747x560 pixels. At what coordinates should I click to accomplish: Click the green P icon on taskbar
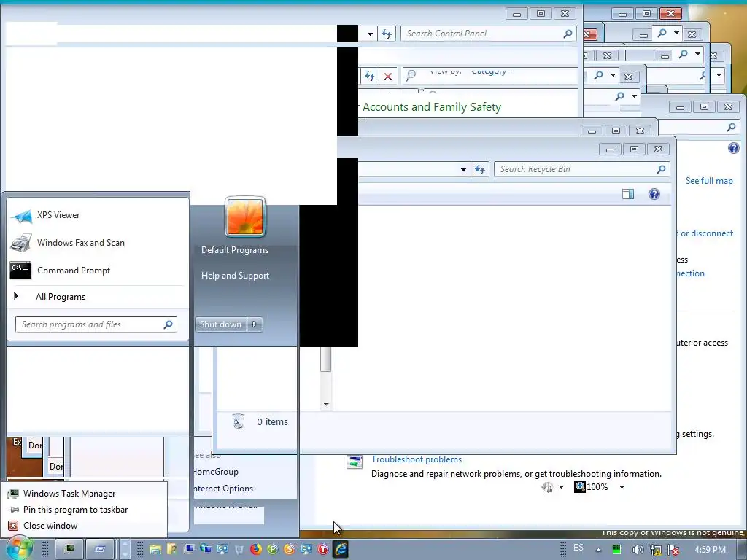tap(273, 549)
